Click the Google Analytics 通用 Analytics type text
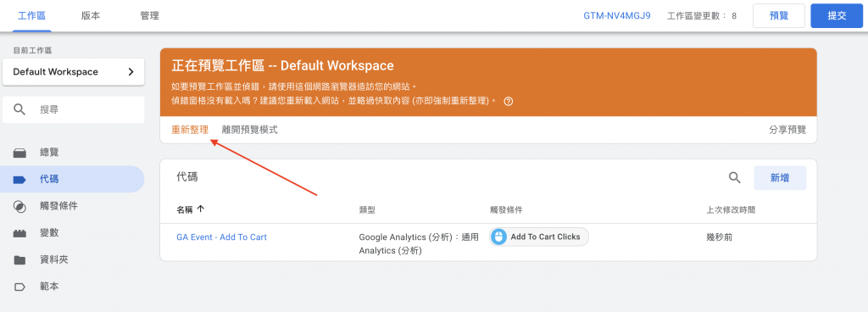The height and width of the screenshot is (312, 868). (419, 244)
